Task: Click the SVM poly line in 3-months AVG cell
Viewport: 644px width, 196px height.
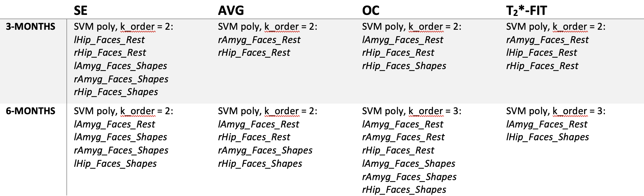Action: pyautogui.click(x=267, y=27)
